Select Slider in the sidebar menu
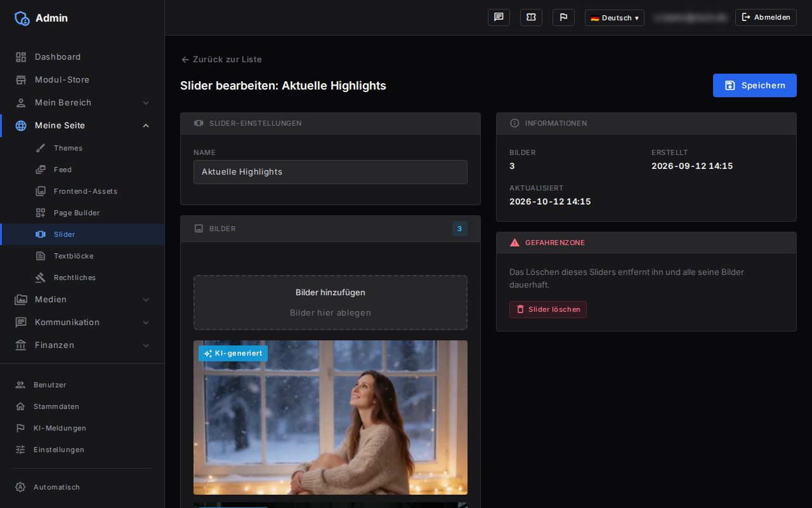The image size is (812, 508). pos(82,234)
